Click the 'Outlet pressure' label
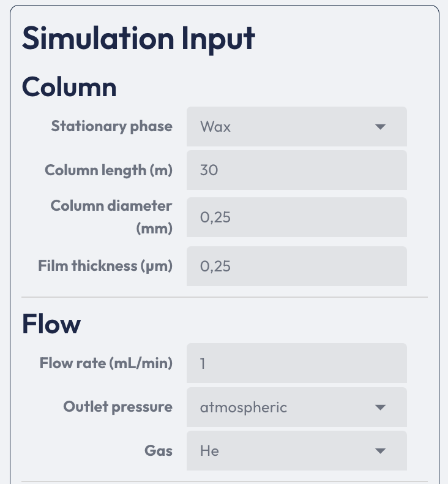The height and width of the screenshot is (484, 448). (118, 407)
